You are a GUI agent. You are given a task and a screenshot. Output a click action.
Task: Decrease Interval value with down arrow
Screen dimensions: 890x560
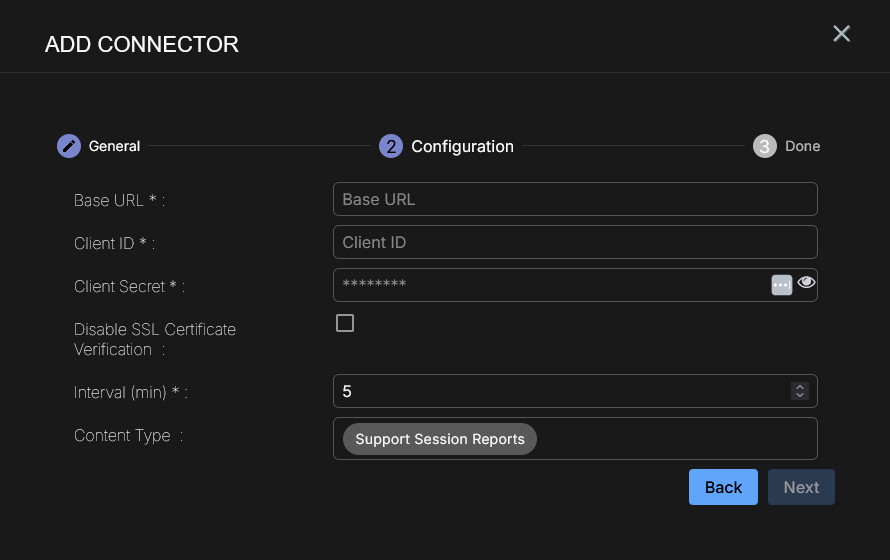point(799,395)
